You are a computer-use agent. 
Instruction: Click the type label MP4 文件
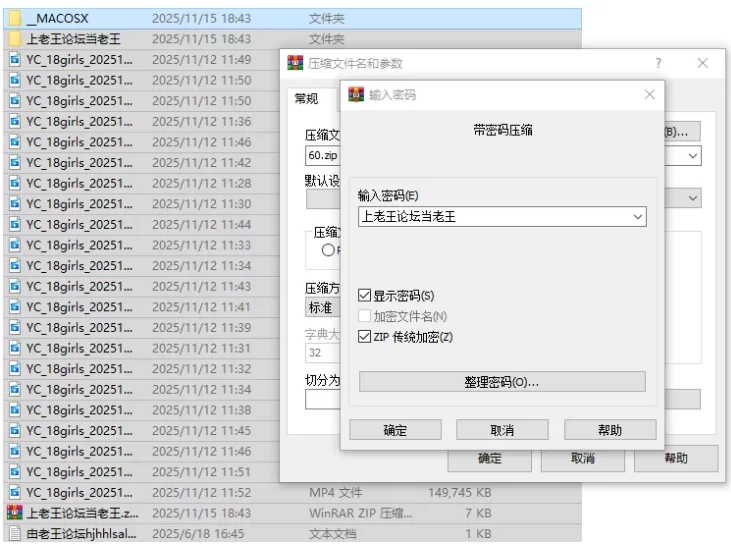point(336,492)
